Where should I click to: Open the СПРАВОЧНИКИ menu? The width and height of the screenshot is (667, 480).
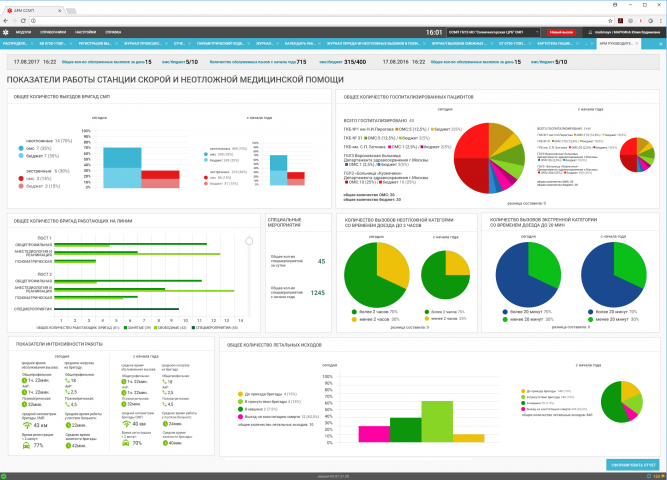(53, 32)
